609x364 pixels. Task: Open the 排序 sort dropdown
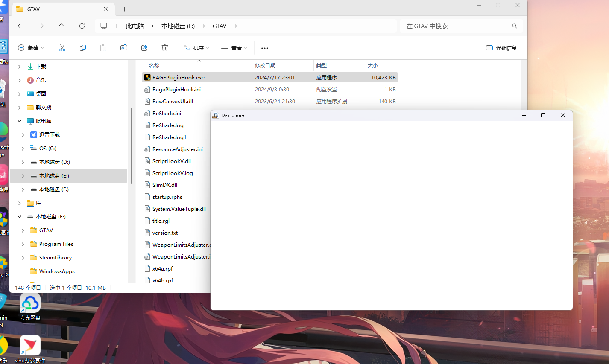(x=196, y=48)
